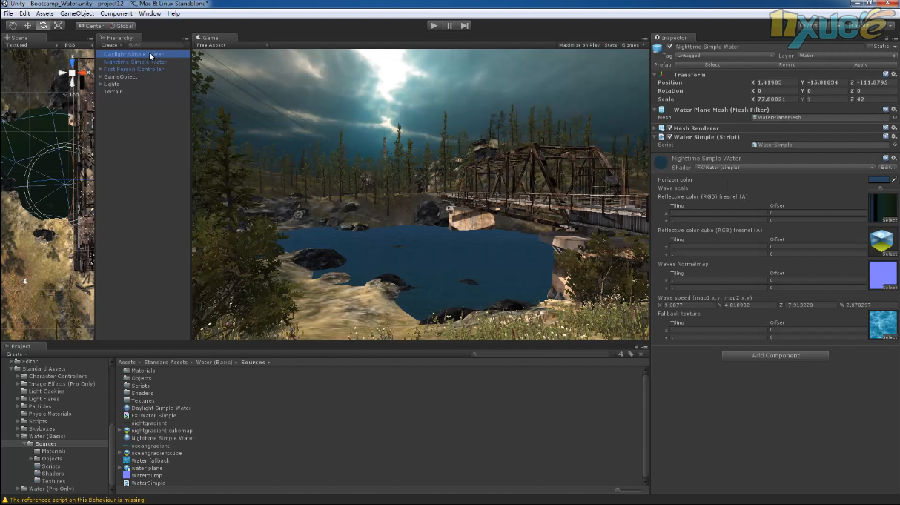Image resolution: width=900 pixels, height=505 pixels.
Task: Open Transform component gear settings
Action: point(894,75)
